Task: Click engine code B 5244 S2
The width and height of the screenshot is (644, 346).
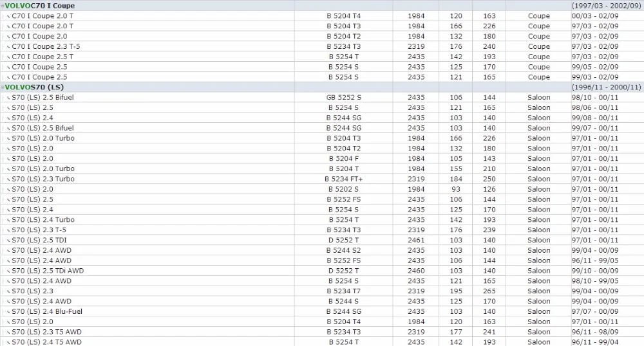Action: tap(343, 250)
